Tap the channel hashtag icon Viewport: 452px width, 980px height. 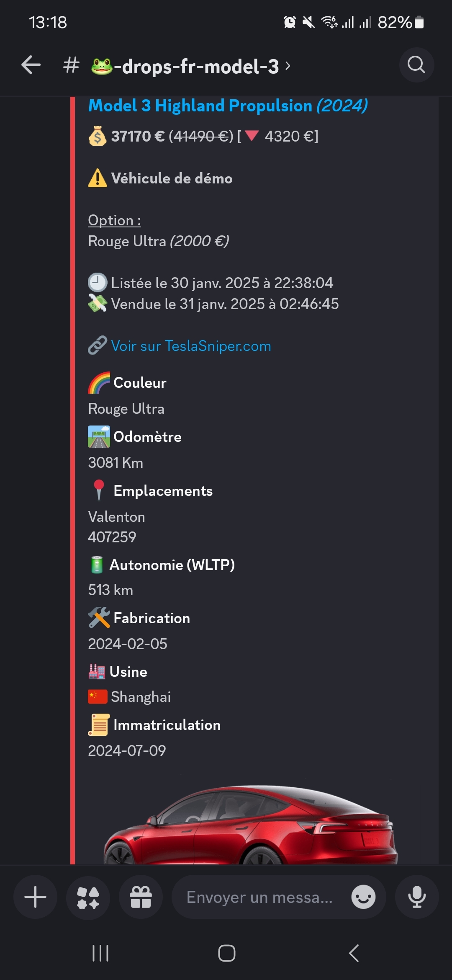(x=72, y=65)
